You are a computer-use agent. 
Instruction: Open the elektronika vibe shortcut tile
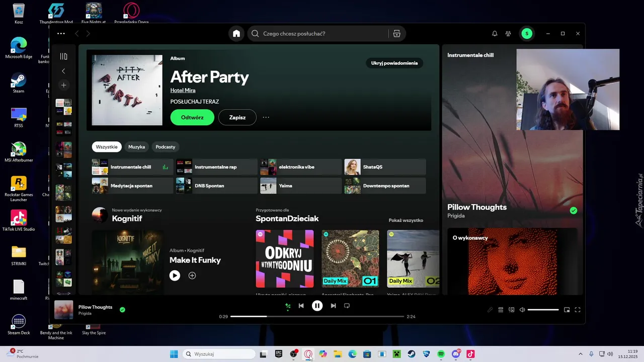tap(301, 167)
